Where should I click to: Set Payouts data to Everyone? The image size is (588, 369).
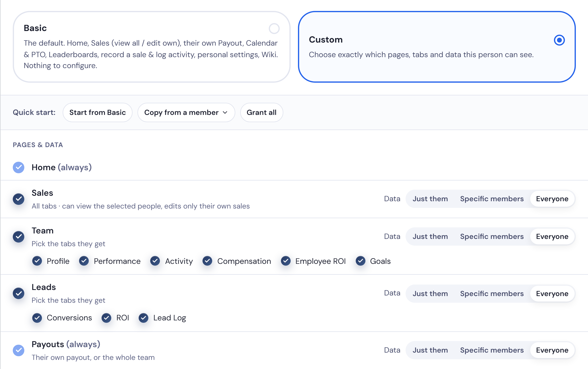pos(552,350)
